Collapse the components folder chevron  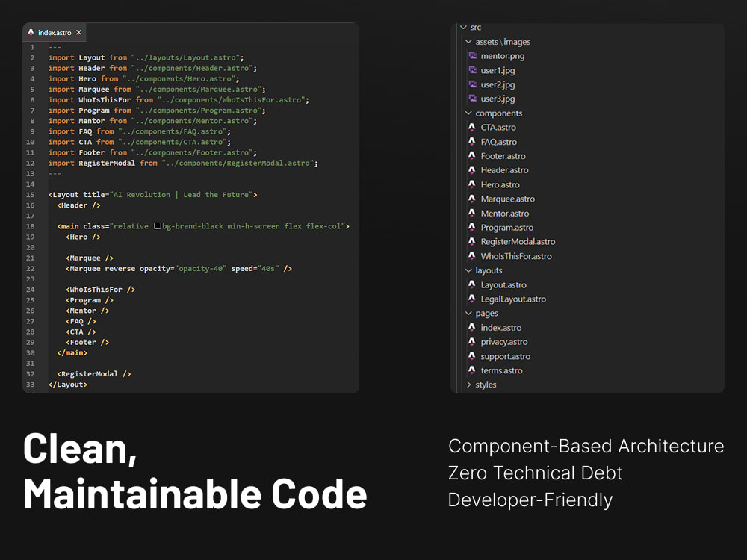coord(468,113)
